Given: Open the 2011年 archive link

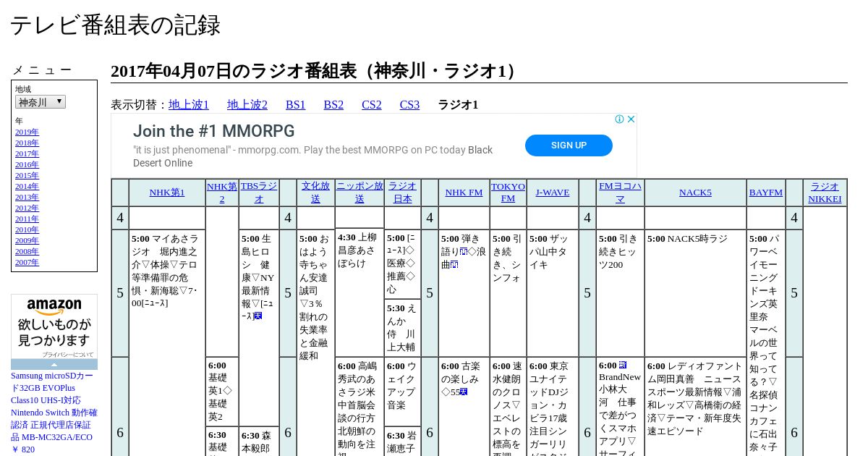Looking at the screenshot, I should [27, 219].
